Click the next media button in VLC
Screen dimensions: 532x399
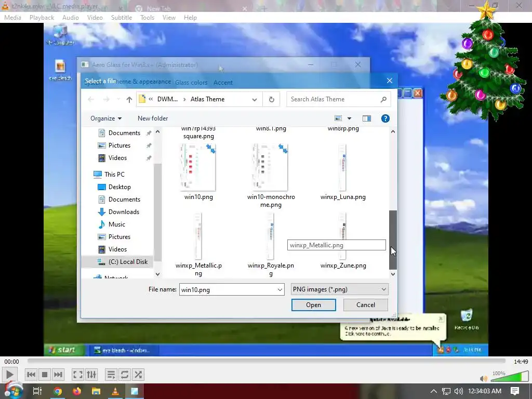pyautogui.click(x=58, y=375)
